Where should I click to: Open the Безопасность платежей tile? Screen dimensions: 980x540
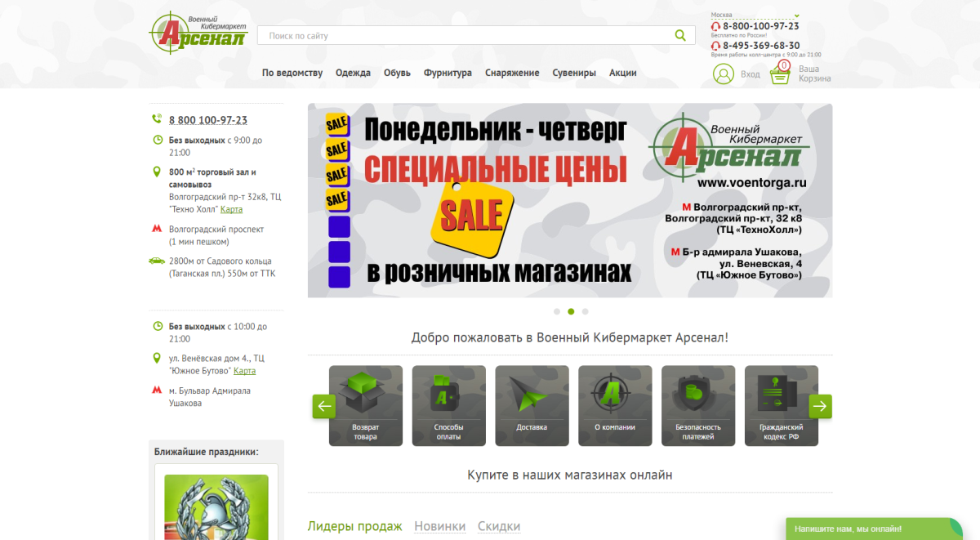tap(698, 405)
